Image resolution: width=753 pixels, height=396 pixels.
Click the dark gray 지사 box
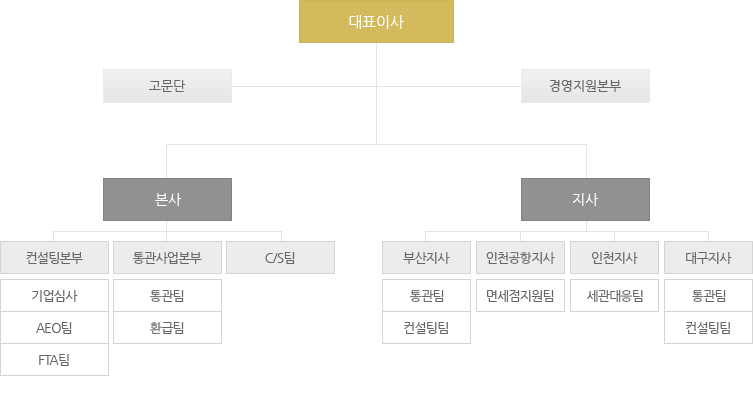tap(585, 199)
